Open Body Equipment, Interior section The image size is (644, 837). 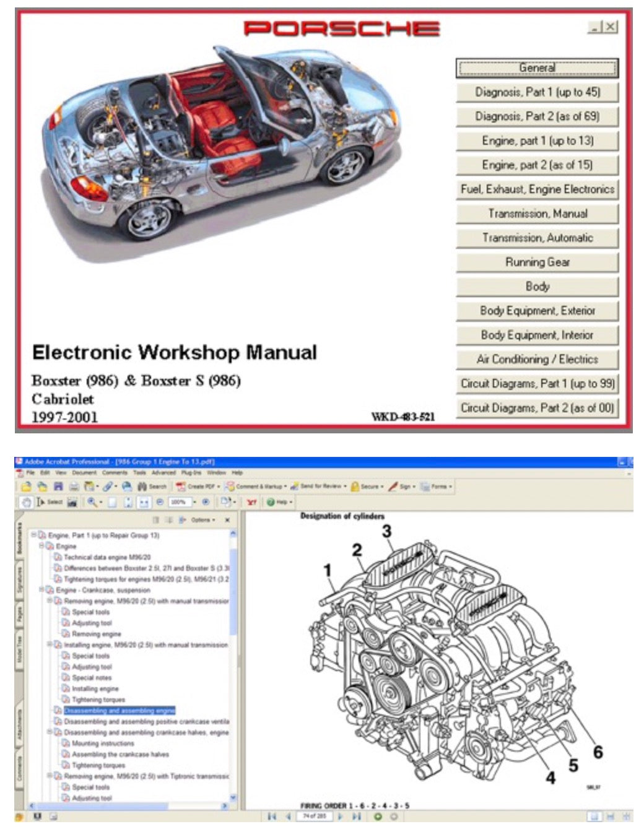pos(537,335)
